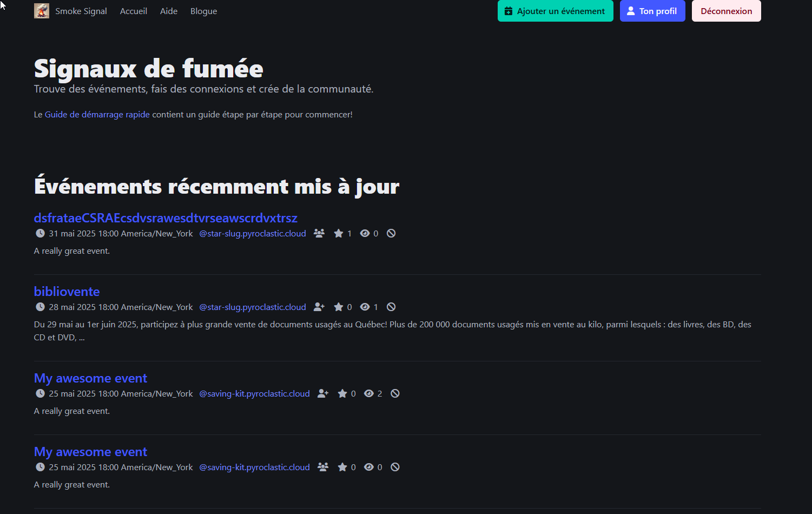Click the Déconnexion button

[x=727, y=11]
